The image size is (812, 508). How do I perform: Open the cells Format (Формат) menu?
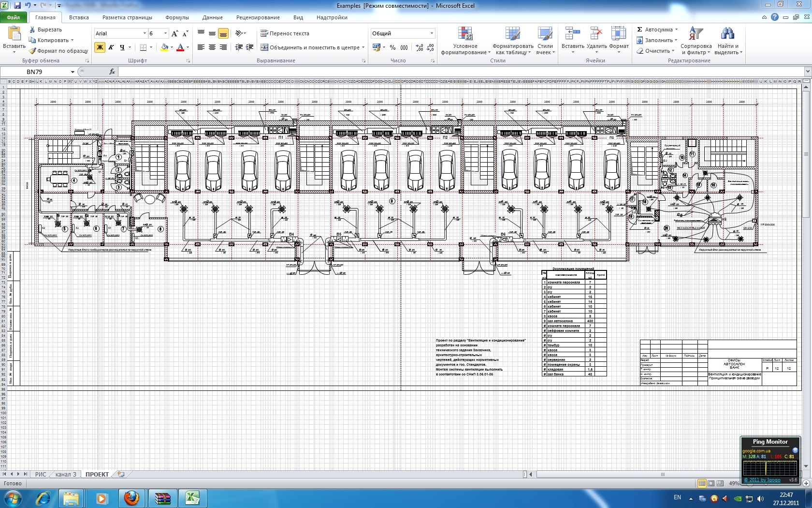(x=619, y=40)
